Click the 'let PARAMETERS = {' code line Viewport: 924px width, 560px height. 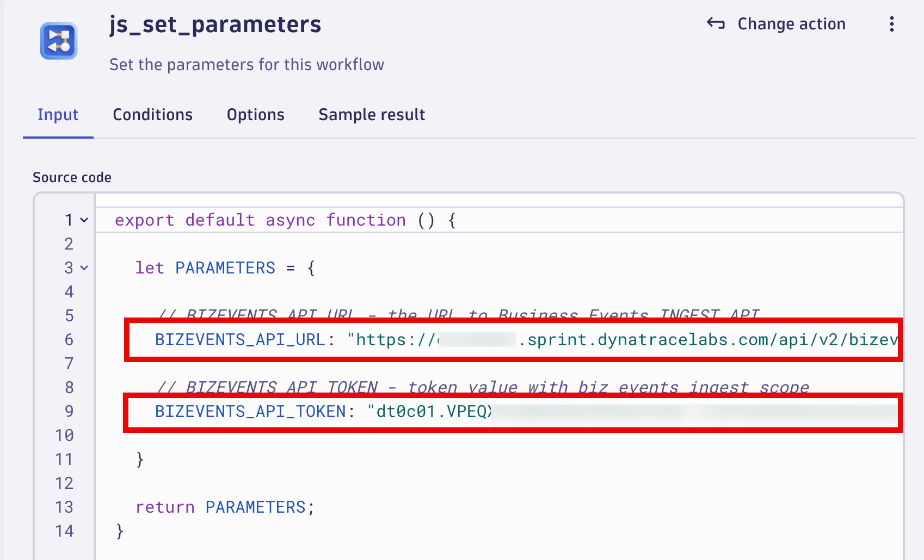pyautogui.click(x=225, y=268)
